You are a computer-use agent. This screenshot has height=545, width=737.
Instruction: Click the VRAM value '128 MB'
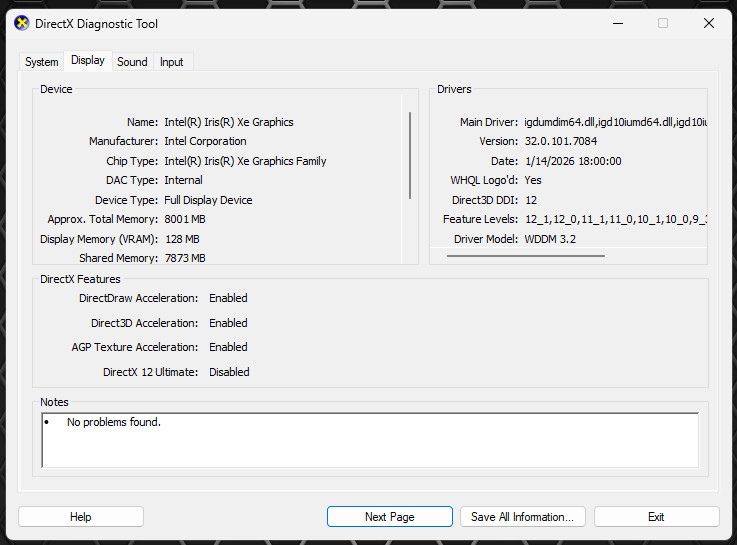coord(182,239)
